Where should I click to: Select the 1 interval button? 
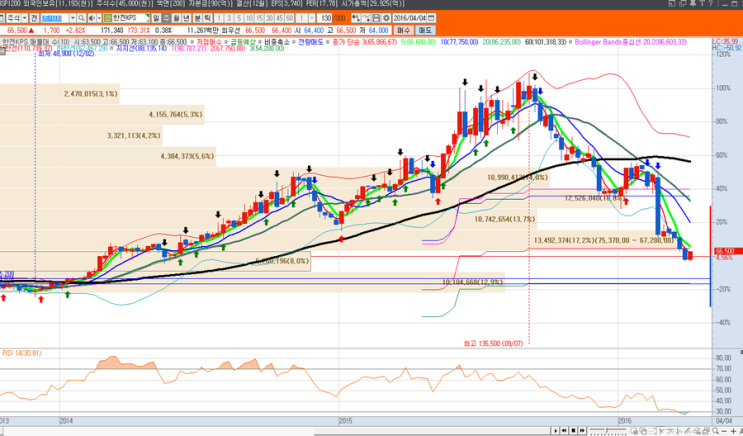(219, 18)
